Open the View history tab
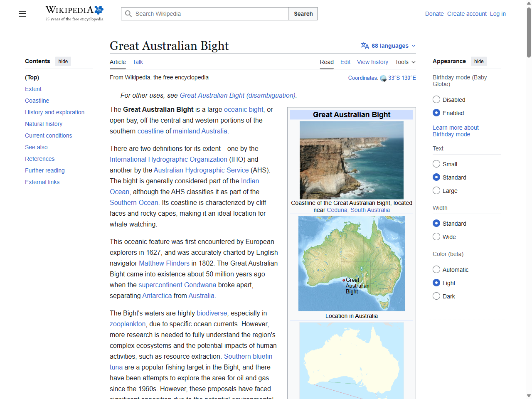 point(372,62)
